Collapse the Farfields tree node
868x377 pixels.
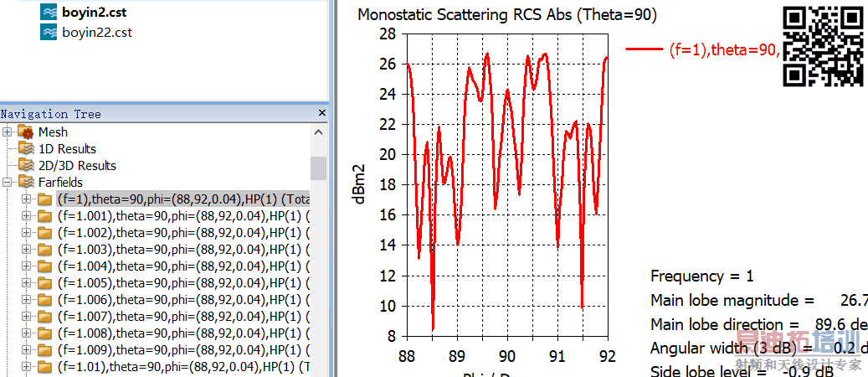click(x=8, y=182)
